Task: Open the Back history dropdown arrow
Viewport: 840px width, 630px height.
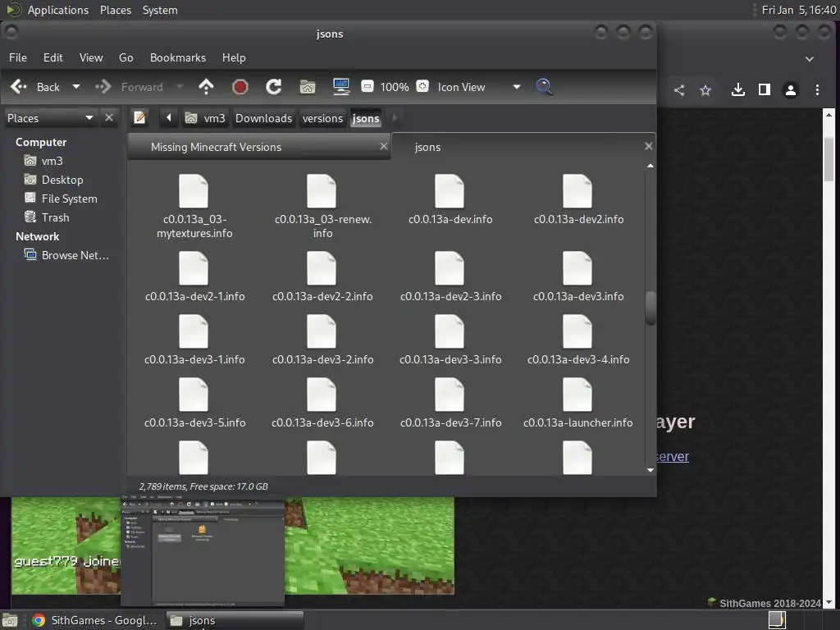Action: pos(76,87)
